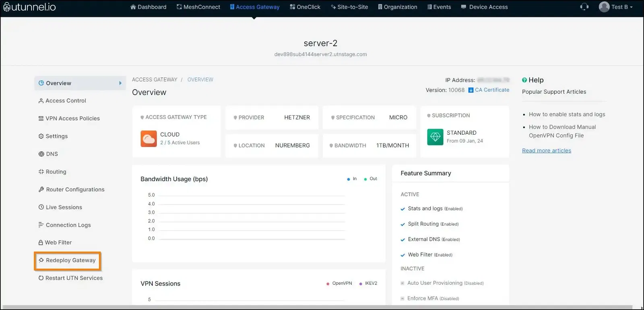This screenshot has width=644, height=310.
Task: Open the Dashboard menu
Action: pyautogui.click(x=148, y=7)
